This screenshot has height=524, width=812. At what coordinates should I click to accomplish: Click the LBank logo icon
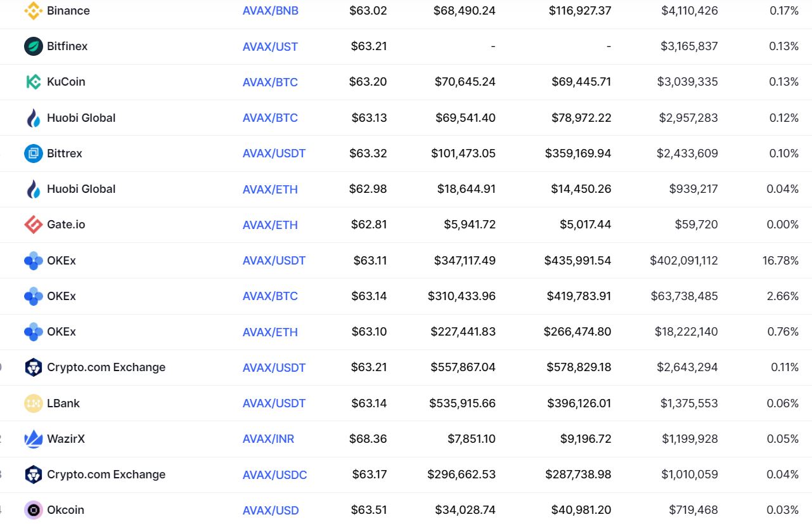pos(33,403)
